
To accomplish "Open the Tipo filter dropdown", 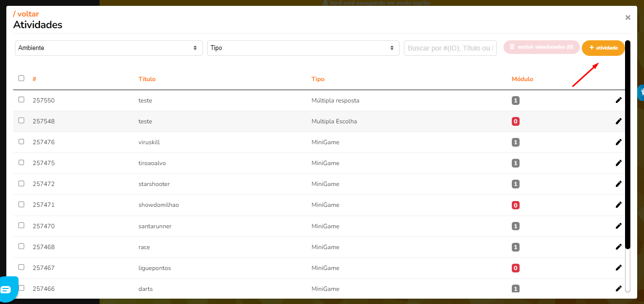I will [x=303, y=48].
